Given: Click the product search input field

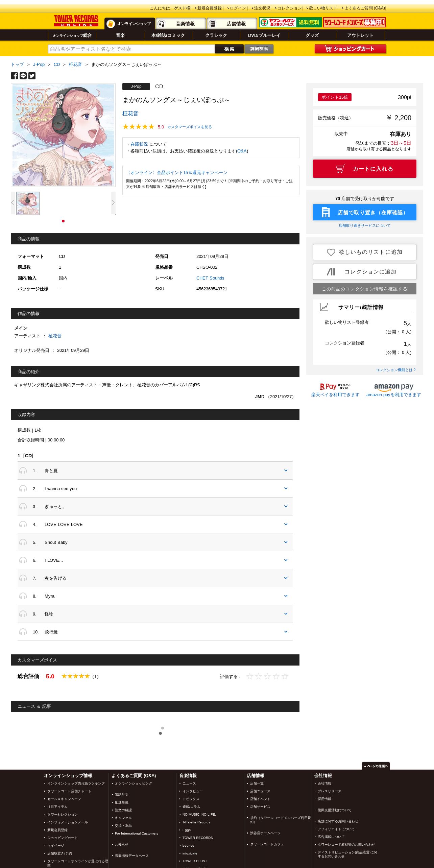Looking at the screenshot, I should [131, 49].
